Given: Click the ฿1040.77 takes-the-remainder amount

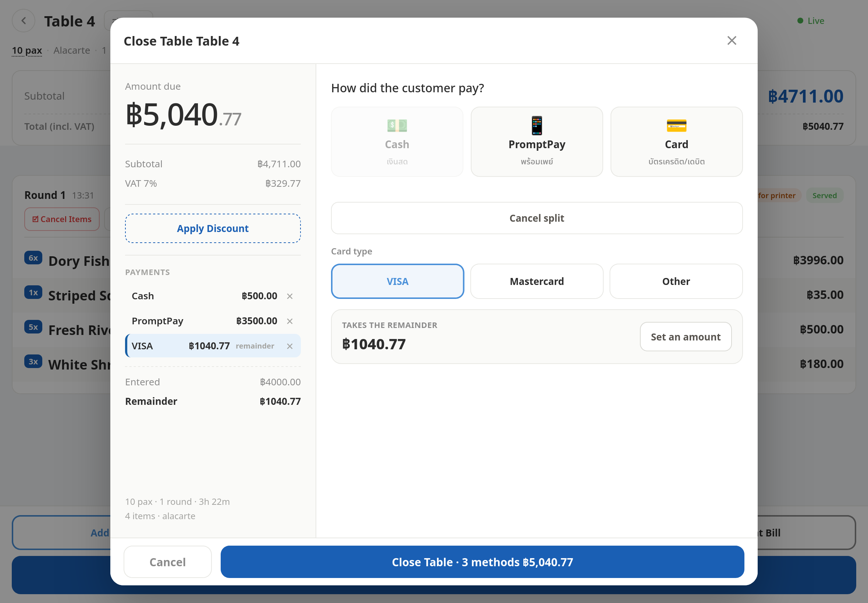Looking at the screenshot, I should click(x=374, y=344).
